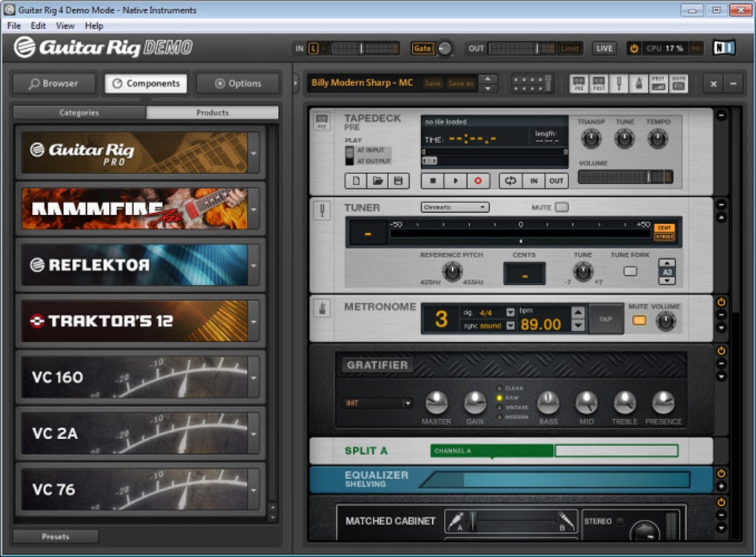Screen dimensions: 756x557
Task: Switch the Tapedeck play At Input/Output switch
Action: coord(350,156)
